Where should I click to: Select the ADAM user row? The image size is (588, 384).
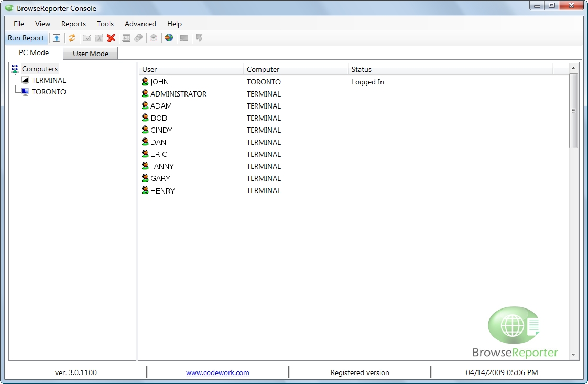[354, 106]
